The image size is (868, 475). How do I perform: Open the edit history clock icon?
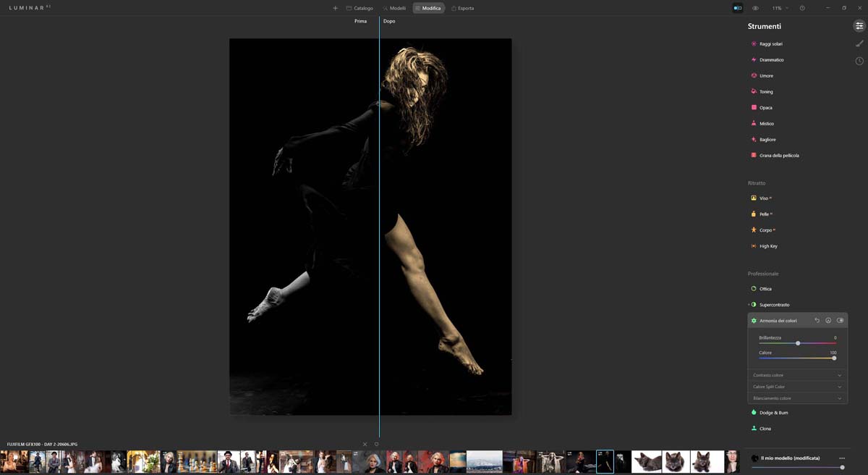(x=859, y=61)
